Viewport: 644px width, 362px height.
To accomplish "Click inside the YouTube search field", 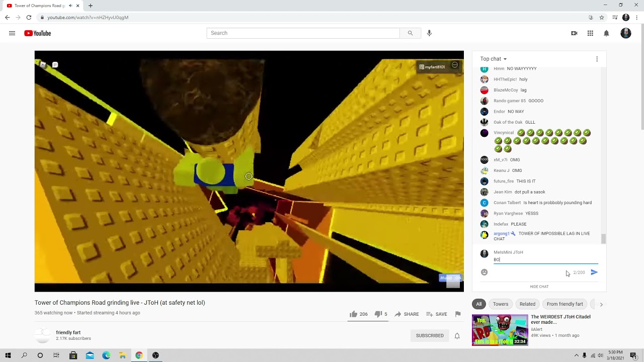I will coord(303,33).
